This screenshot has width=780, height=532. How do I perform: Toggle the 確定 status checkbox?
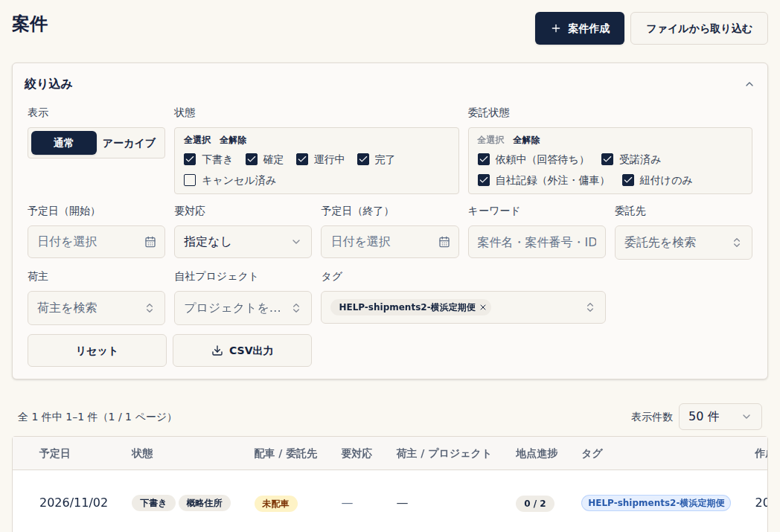252,159
